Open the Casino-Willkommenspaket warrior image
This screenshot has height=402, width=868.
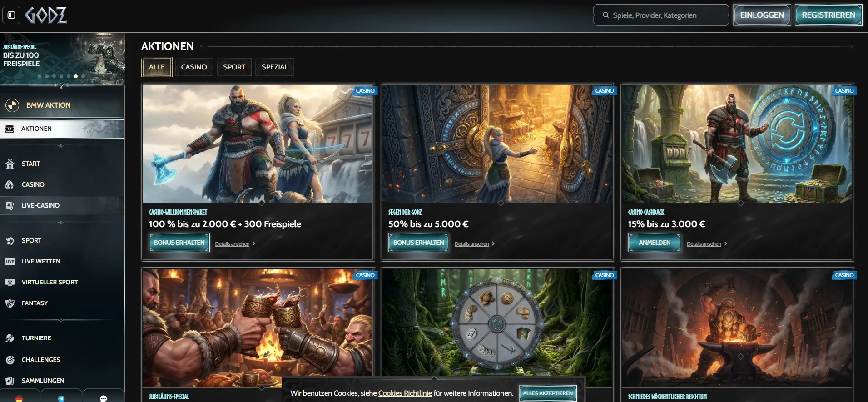[x=258, y=144]
